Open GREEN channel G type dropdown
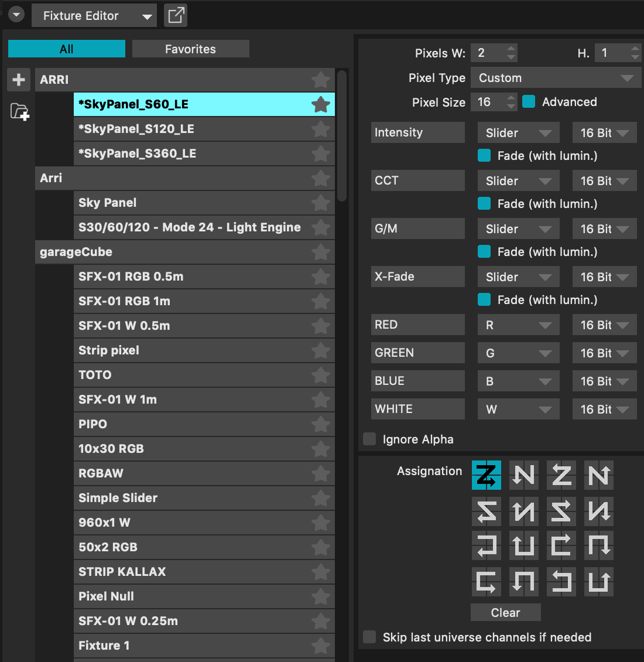The height and width of the screenshot is (662, 644). [x=518, y=353]
